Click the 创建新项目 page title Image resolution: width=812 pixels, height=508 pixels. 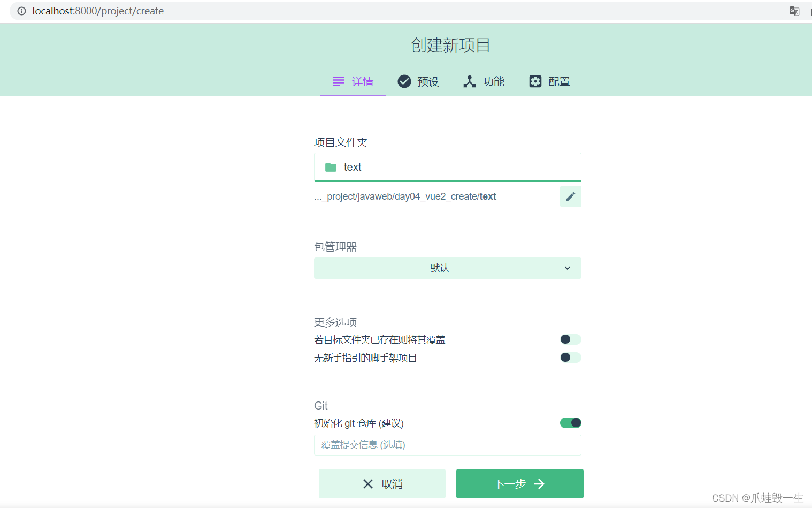450,46
